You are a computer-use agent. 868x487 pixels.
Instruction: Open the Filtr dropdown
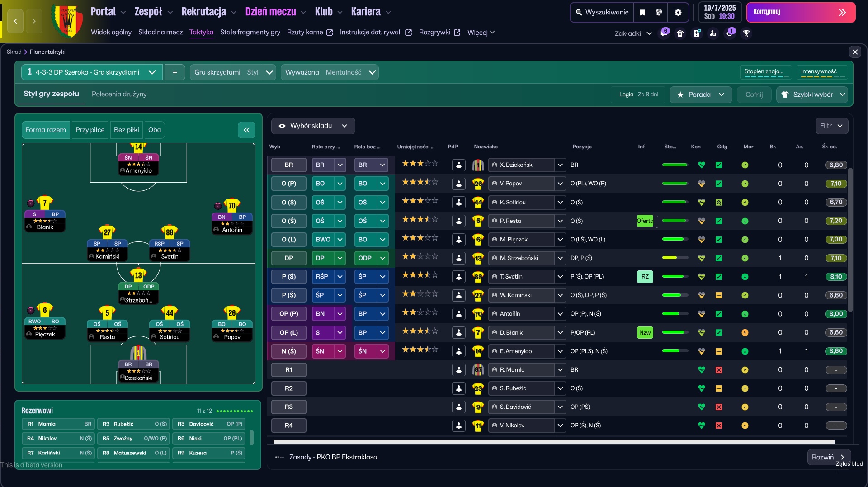(831, 126)
